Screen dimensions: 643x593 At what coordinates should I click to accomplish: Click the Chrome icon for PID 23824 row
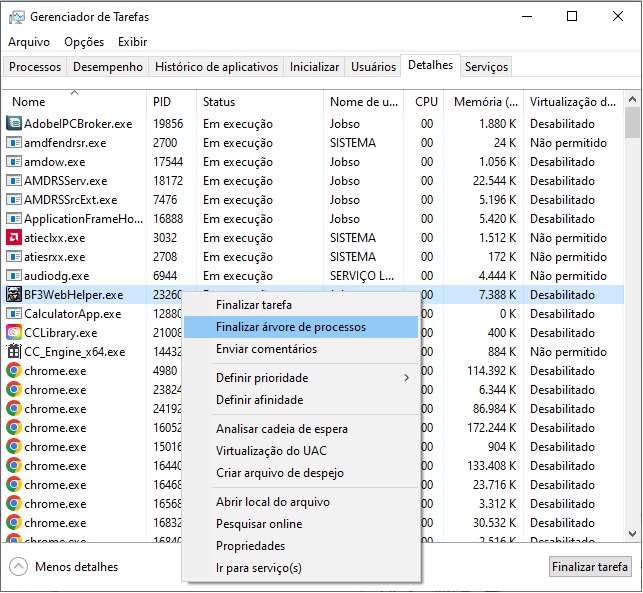[x=14, y=390]
